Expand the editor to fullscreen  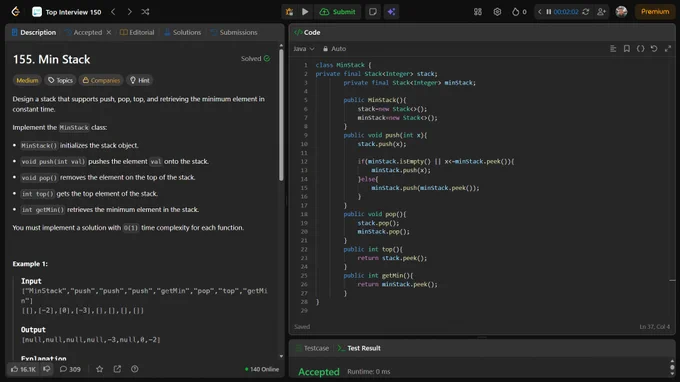[668, 49]
